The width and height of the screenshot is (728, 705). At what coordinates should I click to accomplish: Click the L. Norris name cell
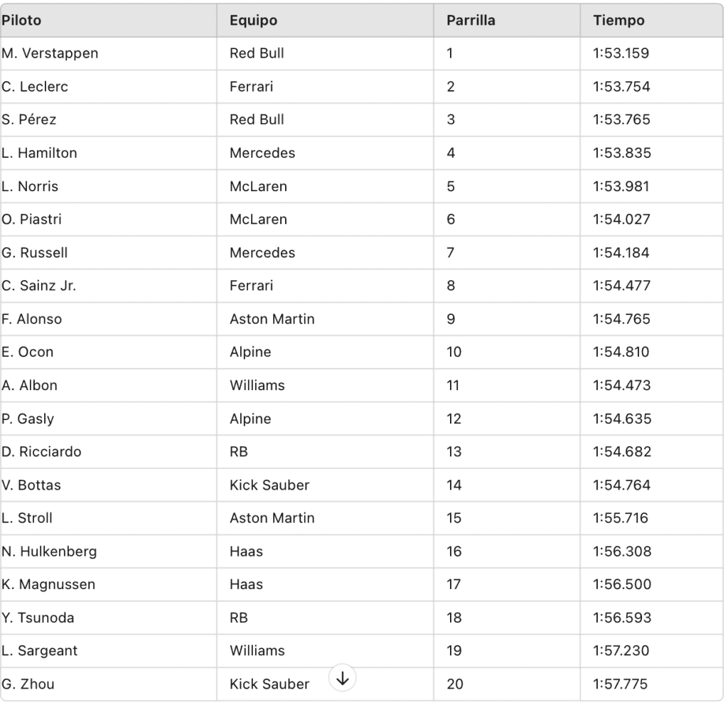click(30, 186)
